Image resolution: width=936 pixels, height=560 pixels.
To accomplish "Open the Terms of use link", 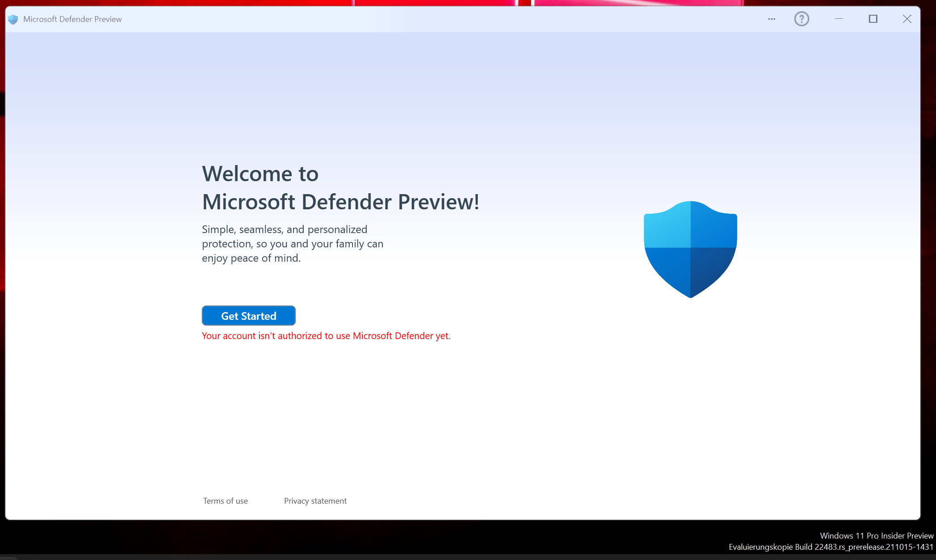I will coord(225,501).
